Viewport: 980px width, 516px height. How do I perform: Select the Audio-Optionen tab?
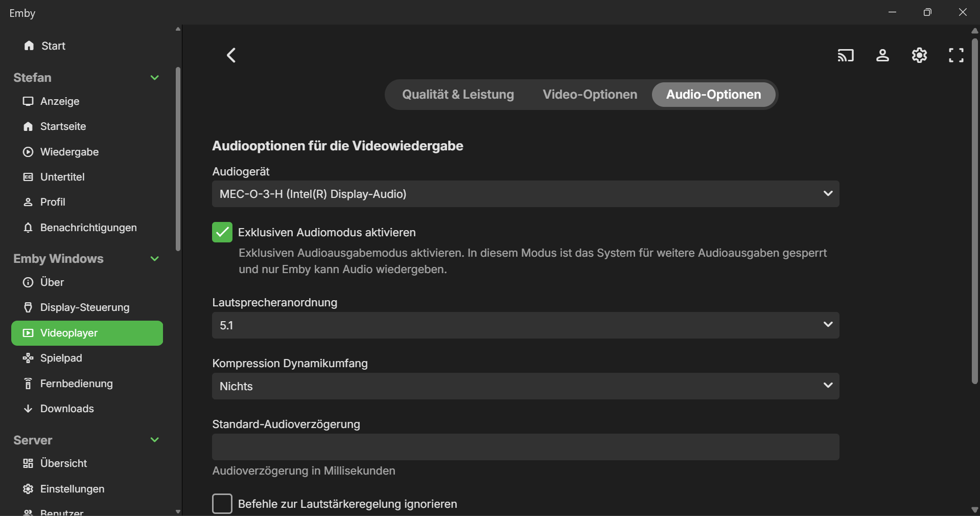(713, 95)
